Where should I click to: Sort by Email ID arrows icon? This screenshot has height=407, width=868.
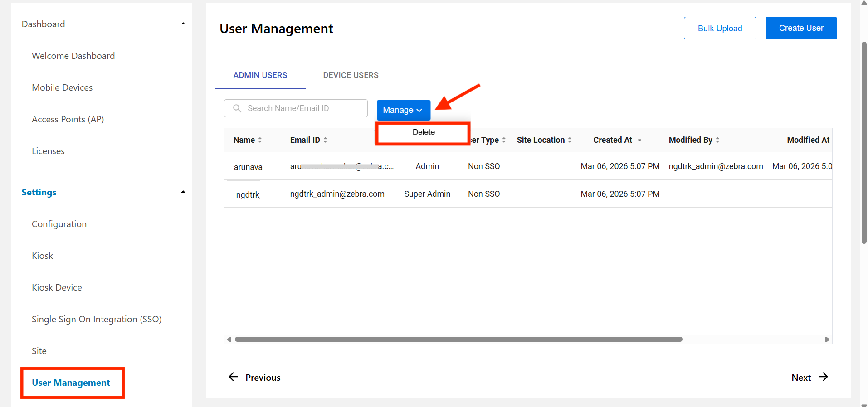tap(325, 140)
